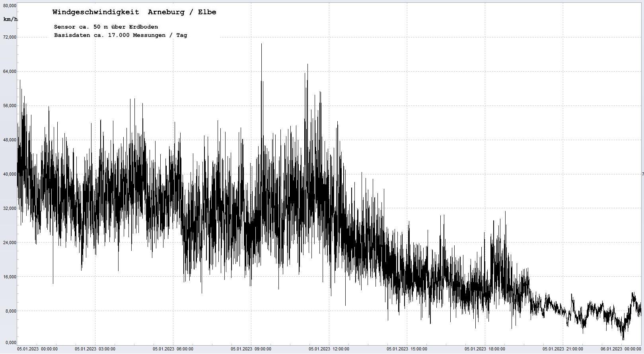The height and width of the screenshot is (354, 644).
Task: Select the 05.01.2023 03:00:00 time label
Action: click(x=95, y=349)
